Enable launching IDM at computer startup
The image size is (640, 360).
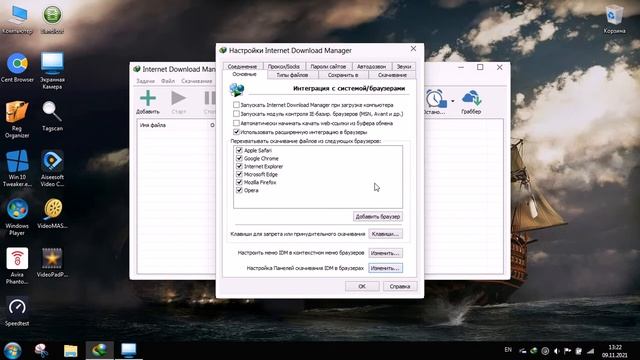(236, 105)
